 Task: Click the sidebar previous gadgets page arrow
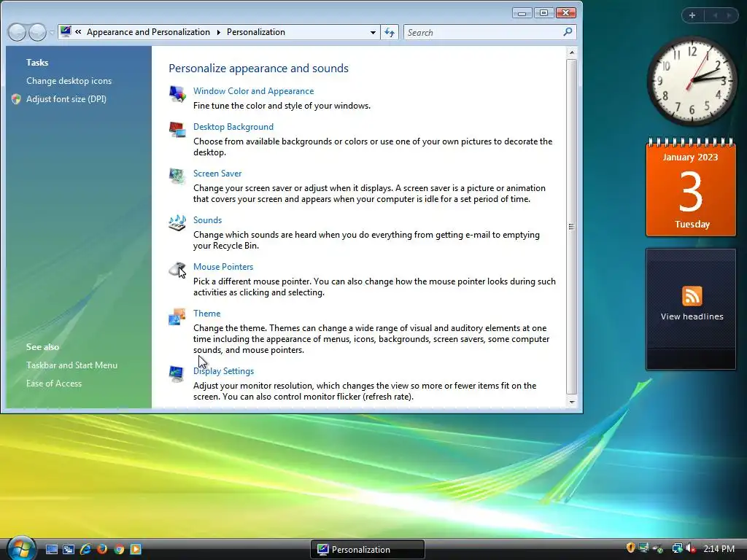[x=715, y=15]
